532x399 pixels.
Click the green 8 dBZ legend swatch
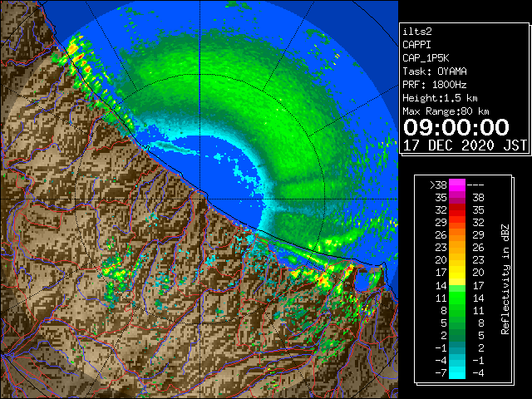pos(457,310)
